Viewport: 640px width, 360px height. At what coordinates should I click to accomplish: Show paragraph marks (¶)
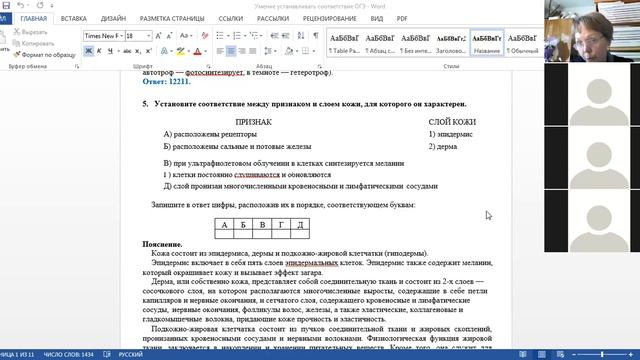[316, 36]
